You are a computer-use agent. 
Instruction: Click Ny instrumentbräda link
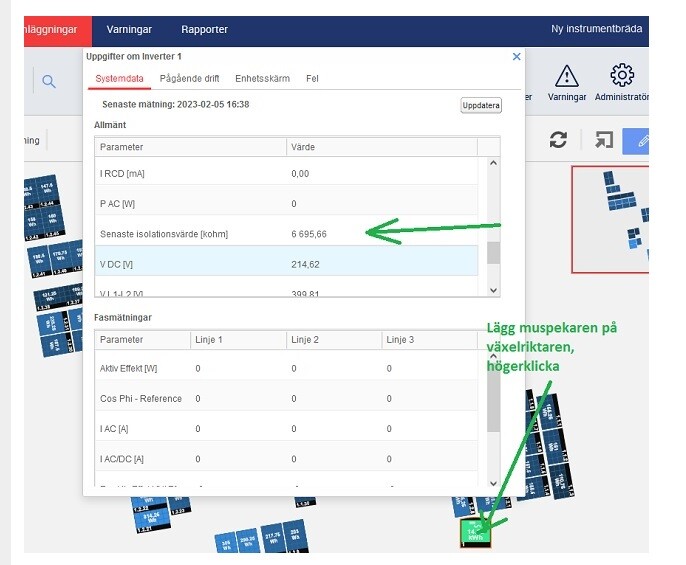(x=596, y=29)
